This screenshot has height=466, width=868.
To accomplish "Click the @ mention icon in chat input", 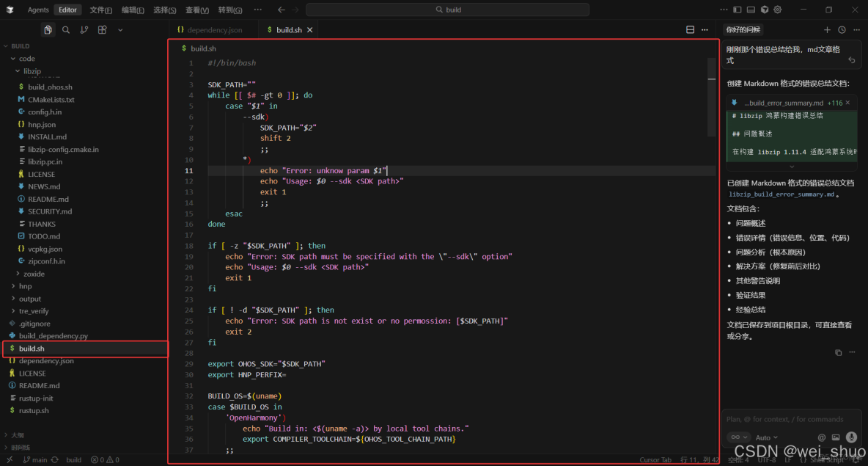I will (822, 437).
